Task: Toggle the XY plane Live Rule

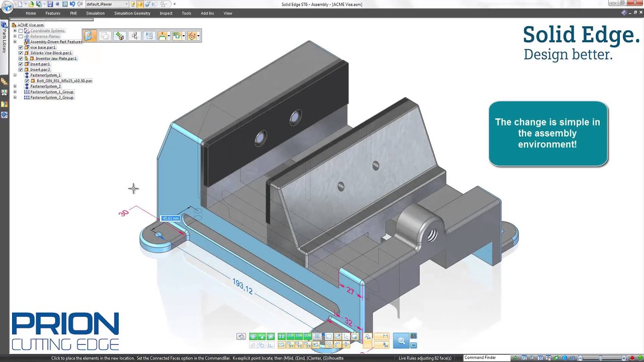Action: (x=291, y=345)
